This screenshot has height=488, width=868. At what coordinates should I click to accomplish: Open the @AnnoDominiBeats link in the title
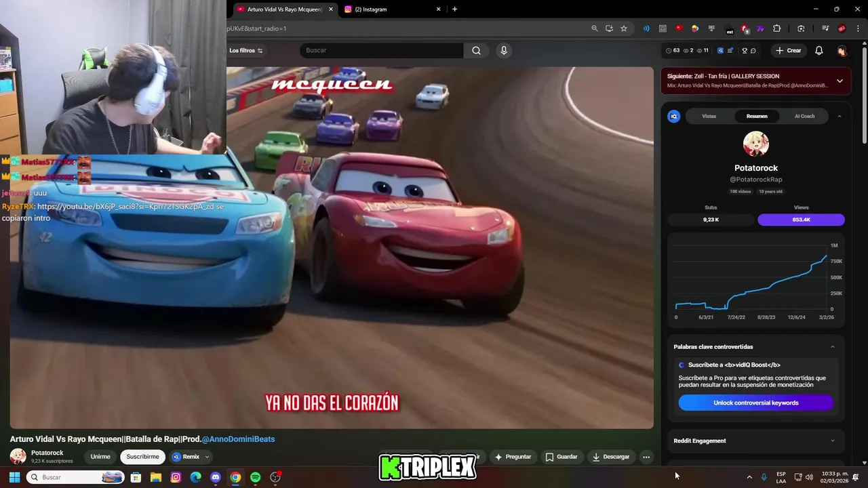coord(239,439)
